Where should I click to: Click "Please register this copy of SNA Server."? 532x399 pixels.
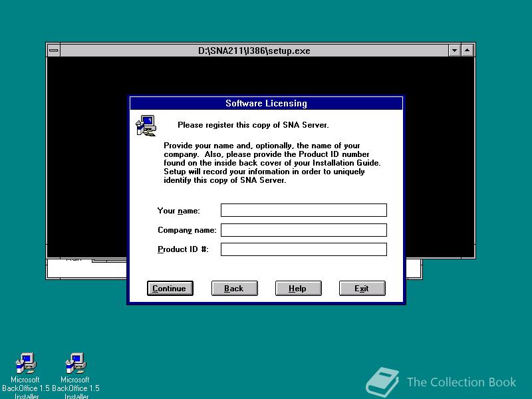(253, 125)
